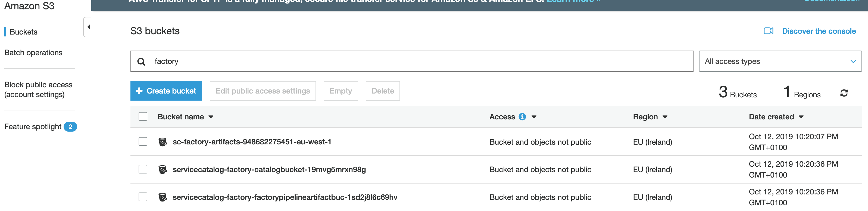Click the bucket search field

[x=412, y=61]
